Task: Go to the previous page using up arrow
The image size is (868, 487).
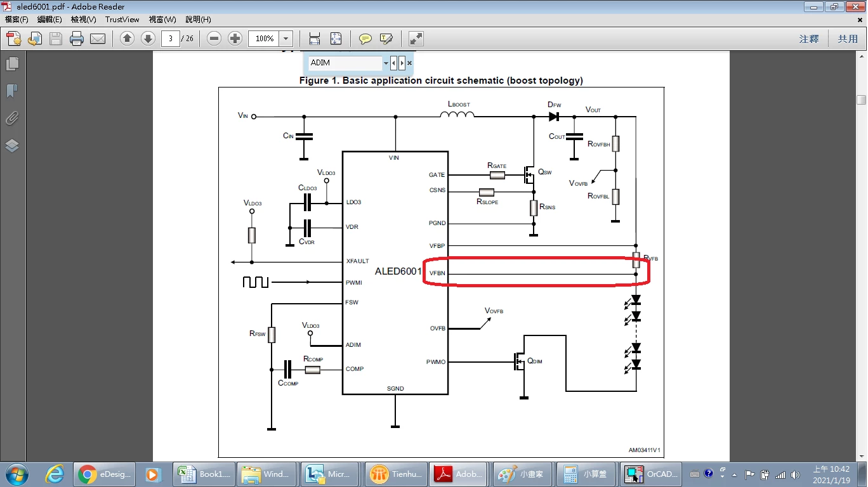Action: (127, 39)
